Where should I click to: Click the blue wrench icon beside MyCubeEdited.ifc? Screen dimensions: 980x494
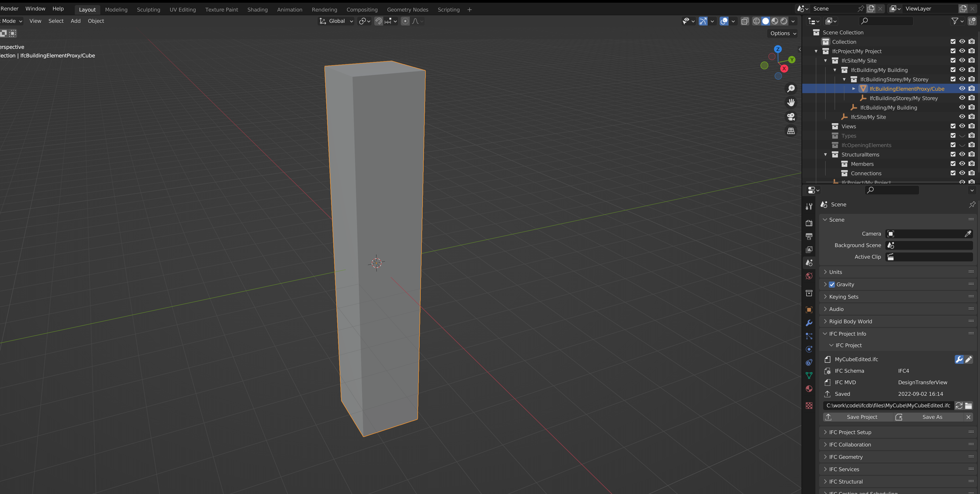(959, 359)
